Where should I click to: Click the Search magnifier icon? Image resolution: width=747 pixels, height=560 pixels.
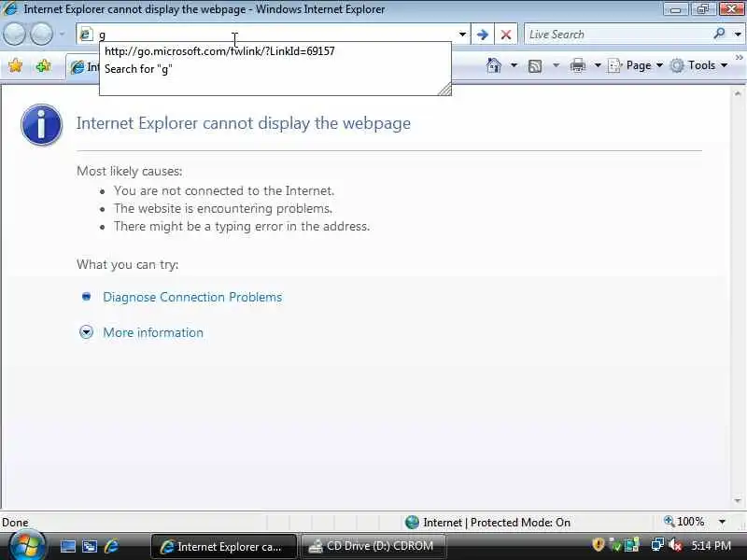pos(719,34)
